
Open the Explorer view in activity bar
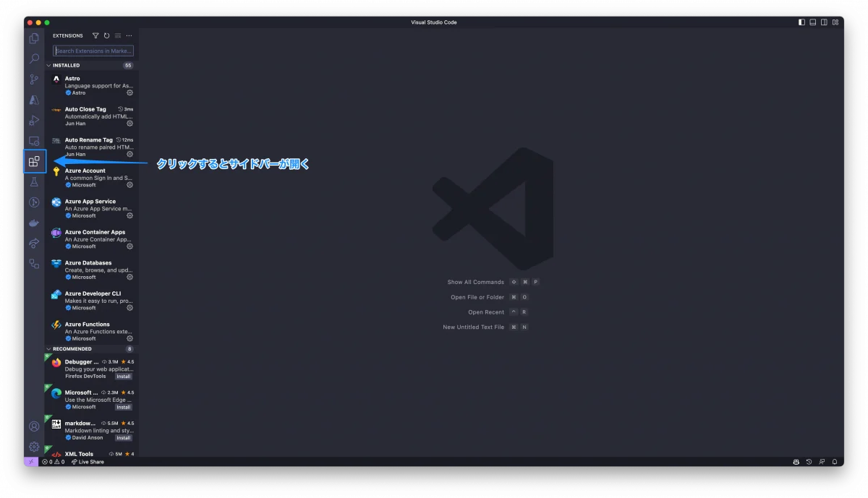point(34,38)
